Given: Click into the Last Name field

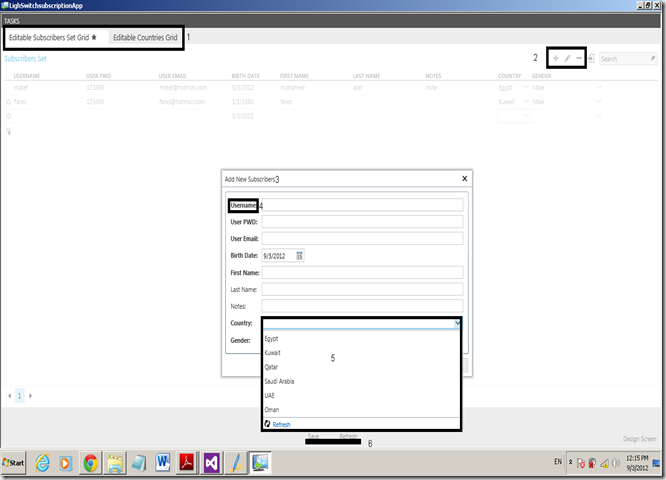Looking at the screenshot, I should [x=362, y=289].
